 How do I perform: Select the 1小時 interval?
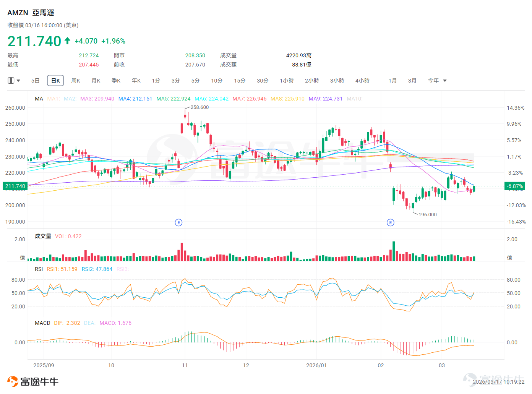287,81
